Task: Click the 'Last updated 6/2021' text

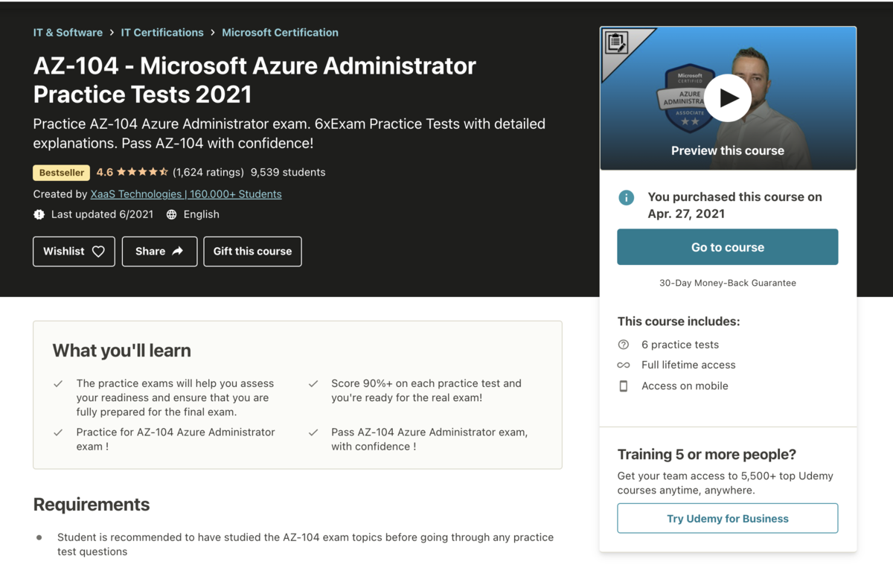Action: pyautogui.click(x=102, y=214)
